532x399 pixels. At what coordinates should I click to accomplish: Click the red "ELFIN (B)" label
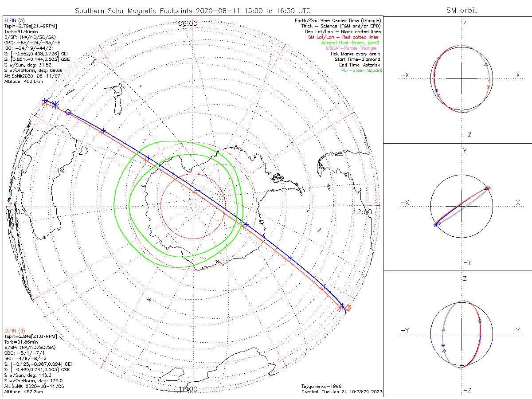coord(15,331)
